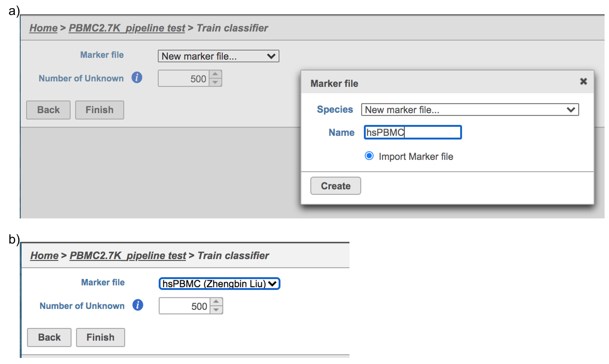Image resolution: width=609 pixels, height=364 pixels.
Task: Open the New marker file dropdown in panel a
Action: (218, 56)
